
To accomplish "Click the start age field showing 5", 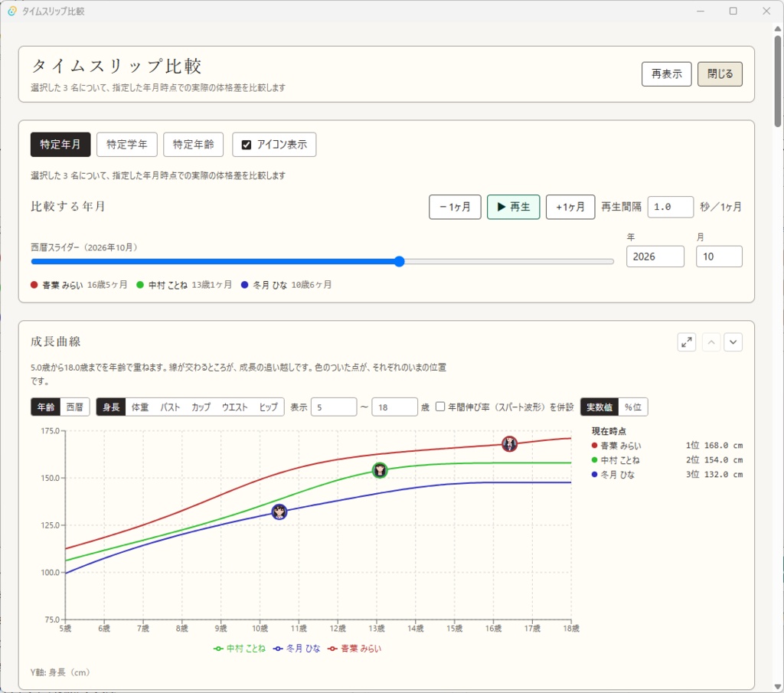I will [334, 407].
